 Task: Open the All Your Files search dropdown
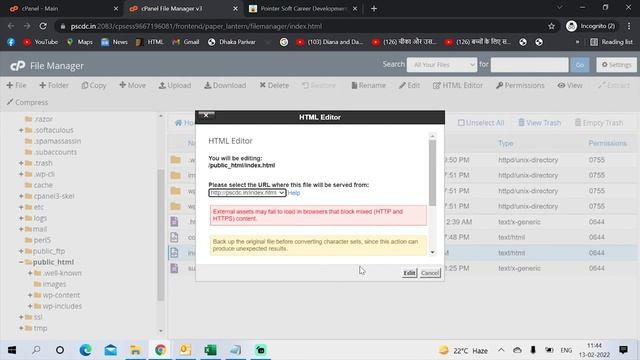(442, 64)
